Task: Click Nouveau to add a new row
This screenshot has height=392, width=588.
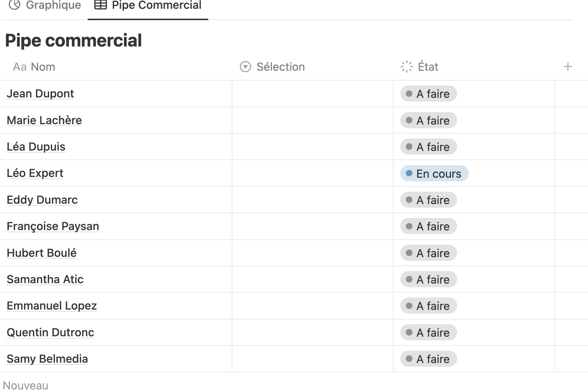Action: click(x=26, y=385)
